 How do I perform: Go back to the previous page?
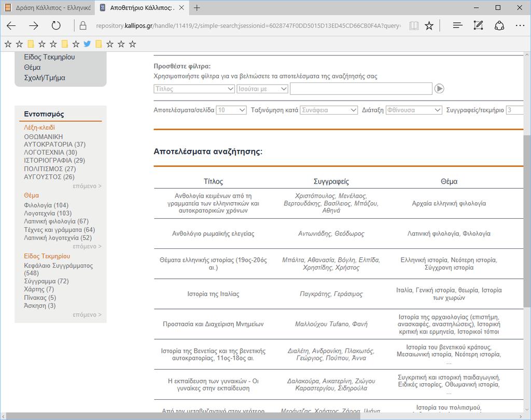11,26
